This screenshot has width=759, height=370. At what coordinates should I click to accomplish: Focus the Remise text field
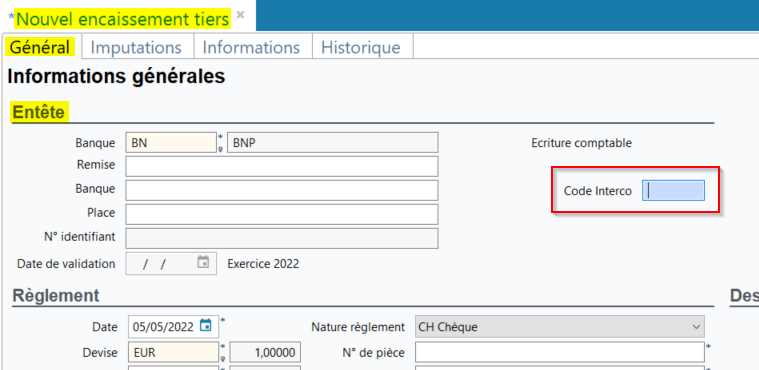(282, 166)
